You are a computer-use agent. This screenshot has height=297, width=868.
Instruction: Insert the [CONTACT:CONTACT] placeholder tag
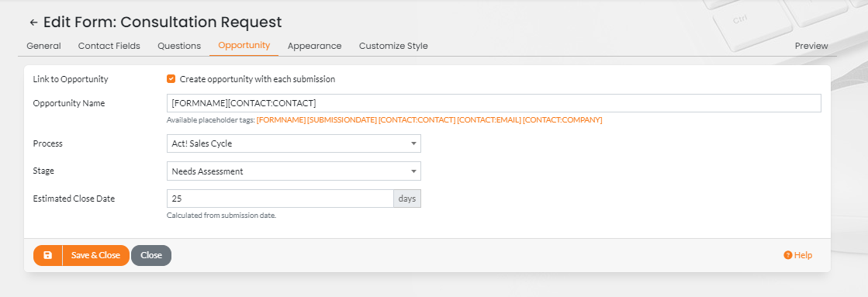[x=417, y=120]
